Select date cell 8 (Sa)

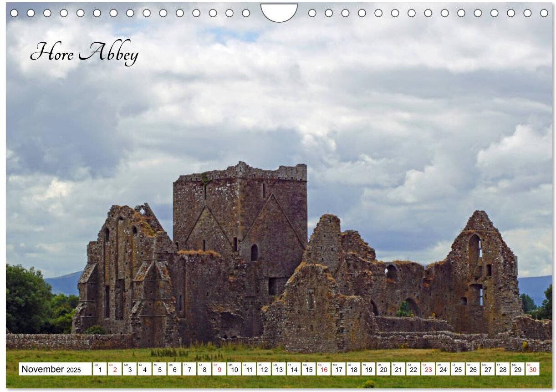(x=204, y=369)
